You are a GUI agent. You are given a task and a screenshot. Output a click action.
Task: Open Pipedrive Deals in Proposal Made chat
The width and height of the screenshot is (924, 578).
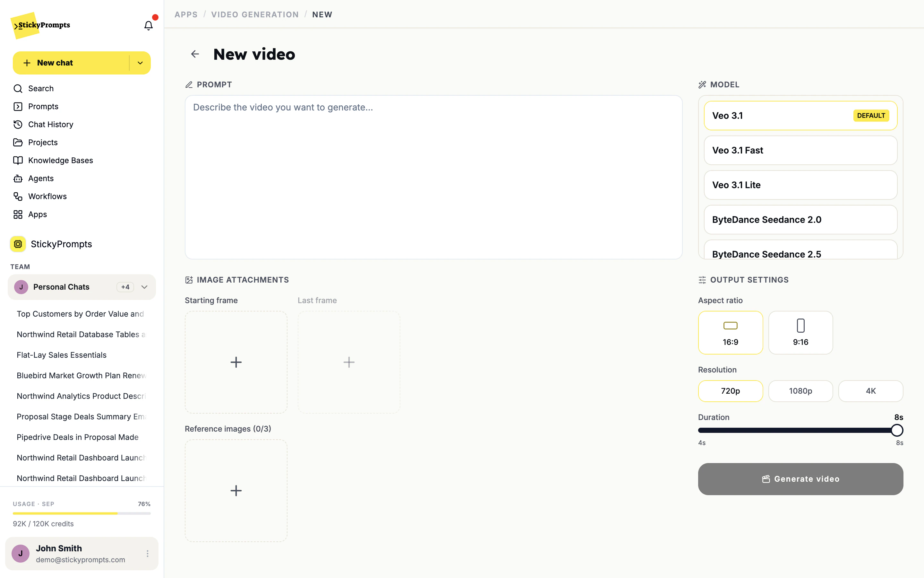pyautogui.click(x=78, y=437)
